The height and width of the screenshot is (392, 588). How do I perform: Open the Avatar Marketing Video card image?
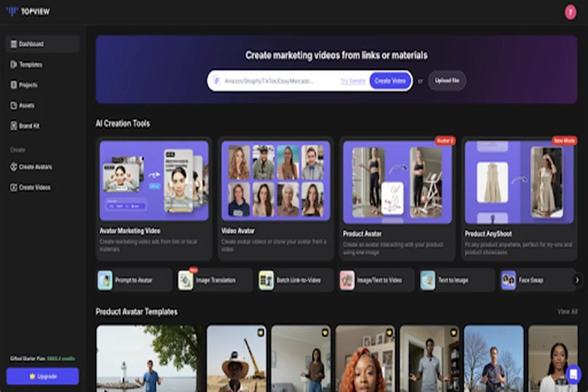tap(154, 181)
